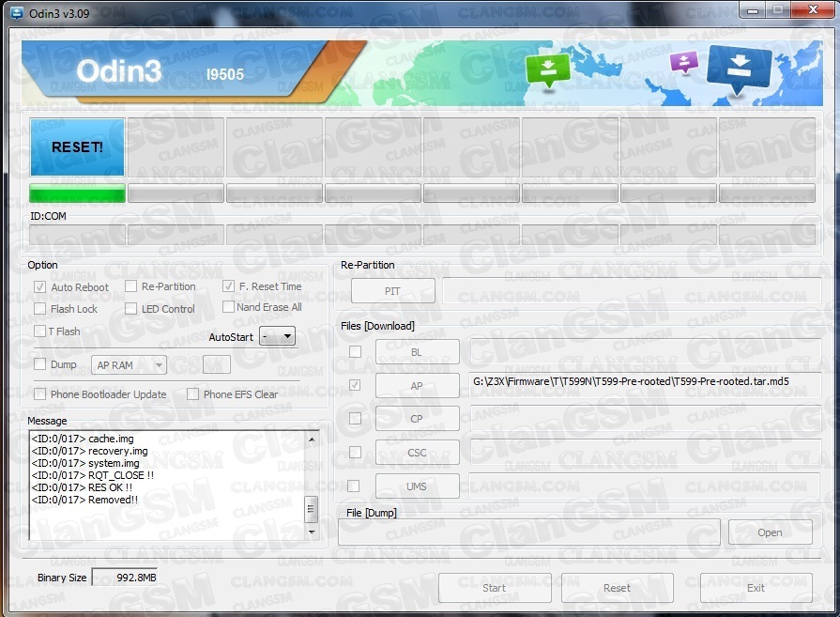This screenshot has height=617, width=840.
Task: Click the Reset button
Action: [618, 588]
